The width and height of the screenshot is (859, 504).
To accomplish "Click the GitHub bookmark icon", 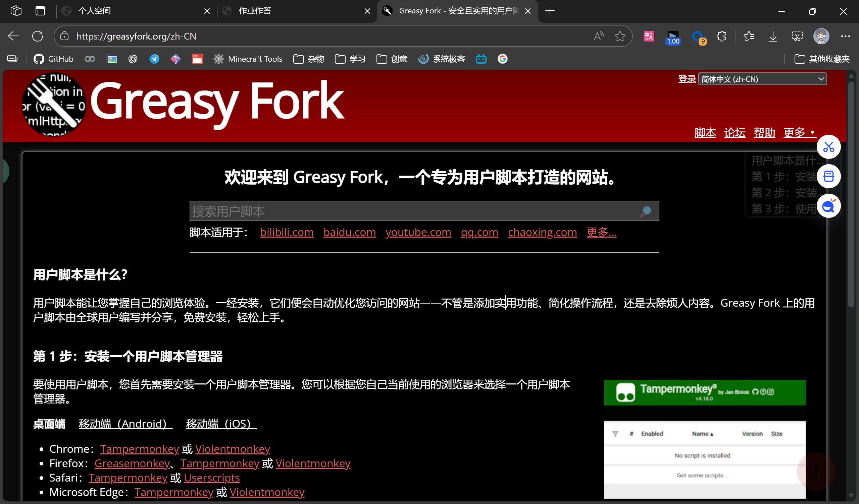I will coord(39,59).
